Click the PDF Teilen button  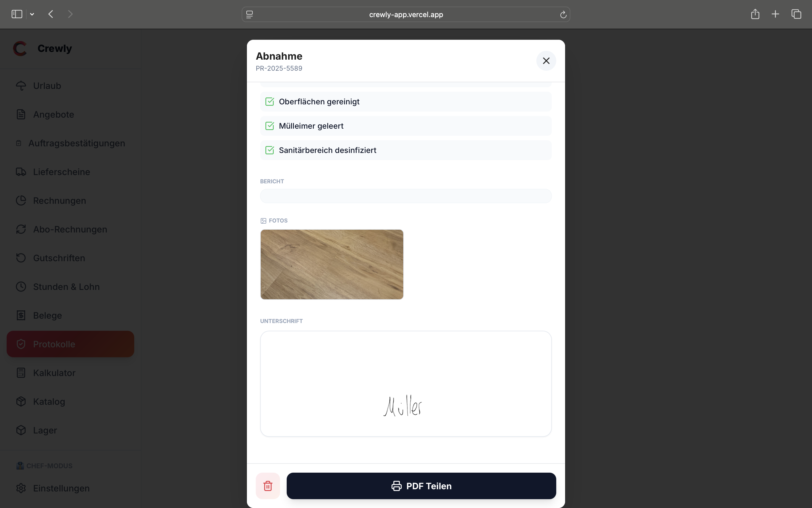point(421,486)
